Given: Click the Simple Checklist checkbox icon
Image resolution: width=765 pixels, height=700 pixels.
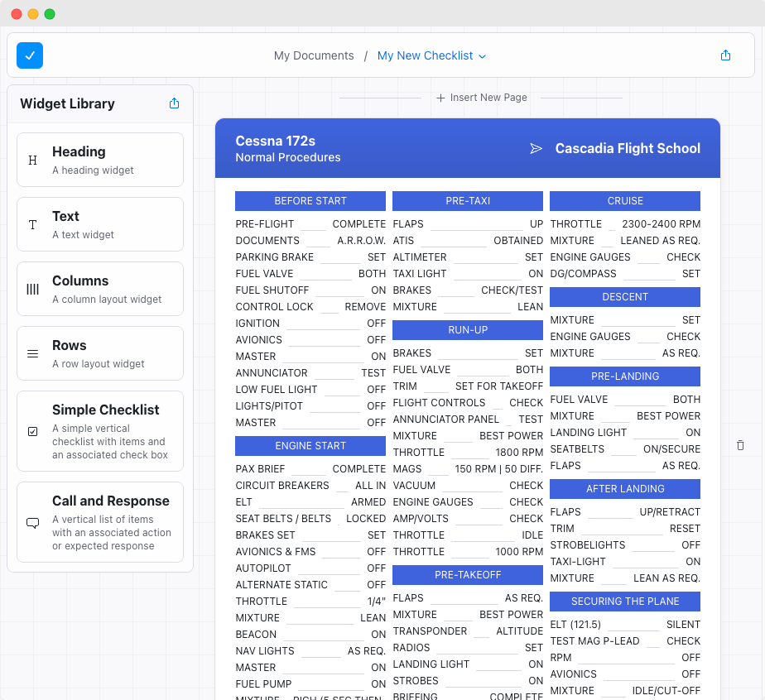Looking at the screenshot, I should pos(33,431).
